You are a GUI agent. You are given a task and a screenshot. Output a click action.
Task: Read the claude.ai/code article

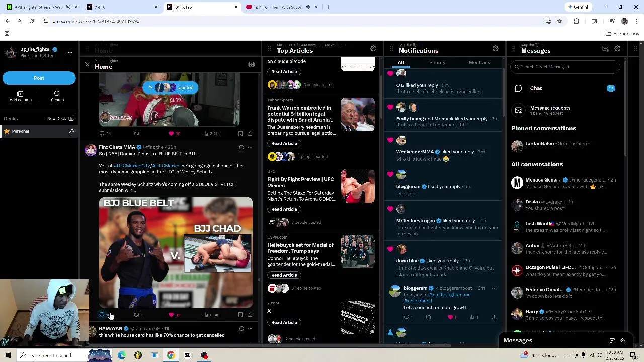point(284,72)
